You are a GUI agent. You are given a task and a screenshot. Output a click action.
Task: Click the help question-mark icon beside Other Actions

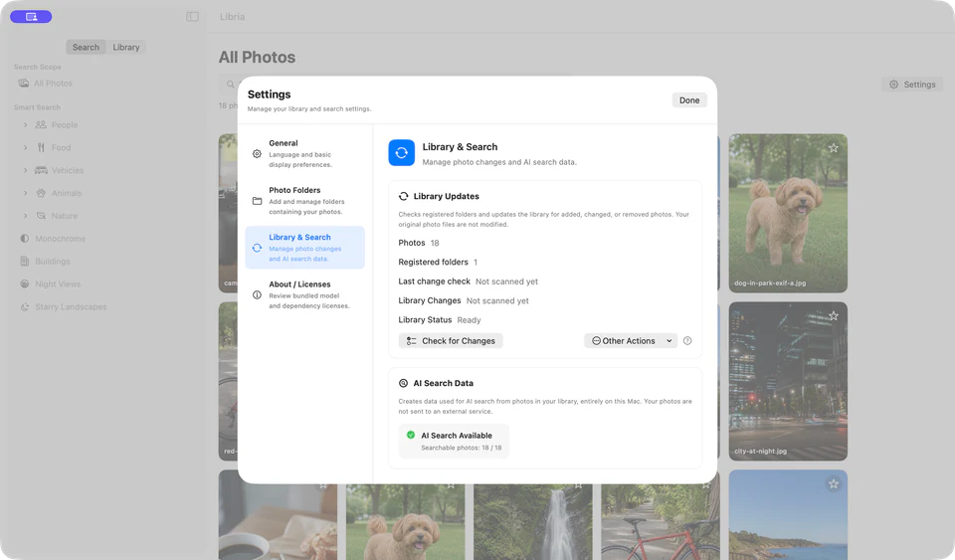(x=687, y=341)
